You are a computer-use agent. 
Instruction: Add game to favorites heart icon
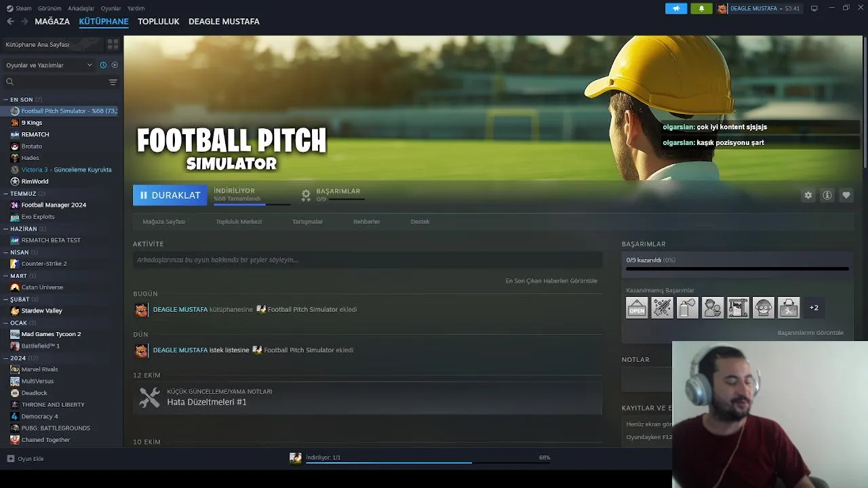846,195
